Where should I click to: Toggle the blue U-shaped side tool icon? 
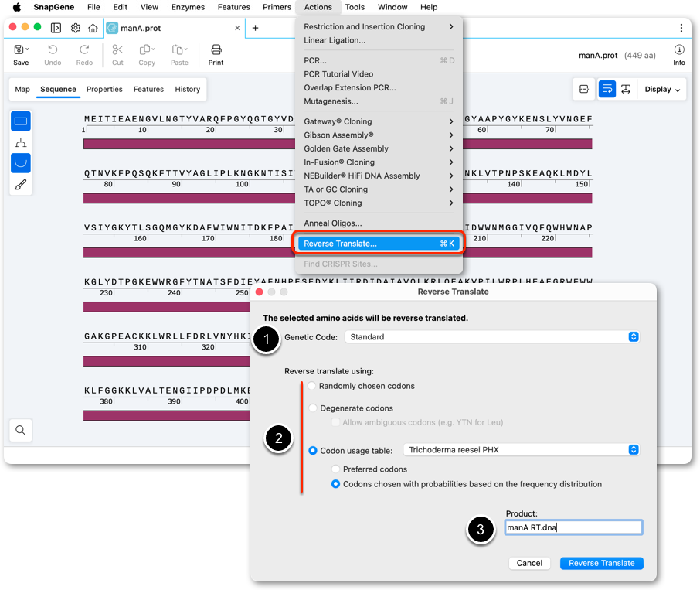pos(21,163)
